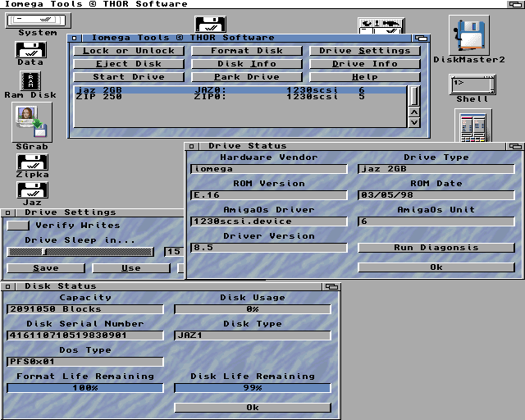Launch the SGrab icon

[32, 122]
